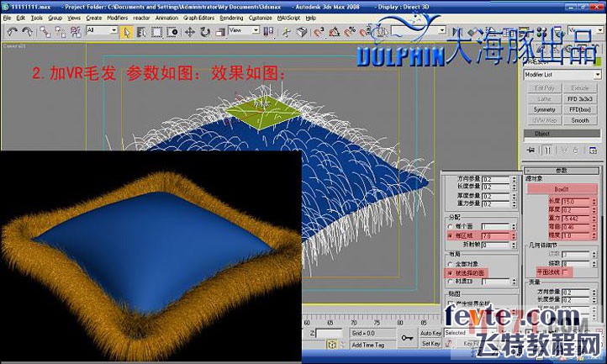Viewport: 607px width, 364px height.
Task: Toggle Keyboard Shortcut Override icon
Action: tap(302, 32)
